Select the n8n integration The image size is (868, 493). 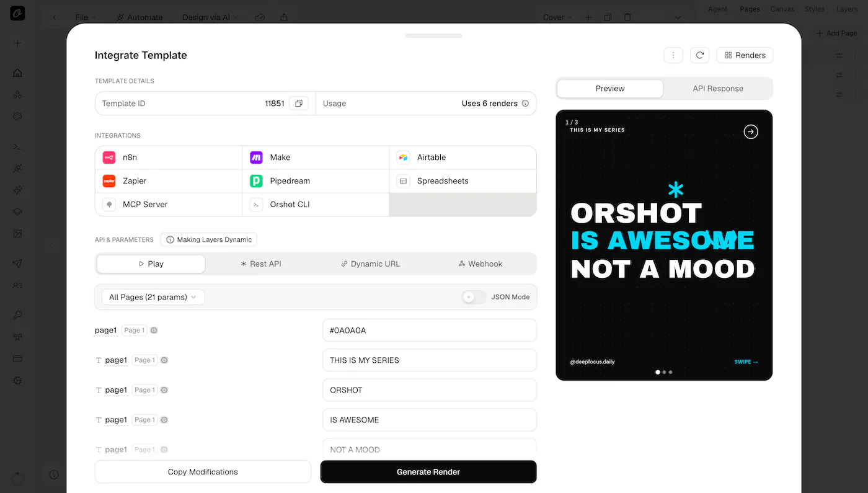[169, 158]
